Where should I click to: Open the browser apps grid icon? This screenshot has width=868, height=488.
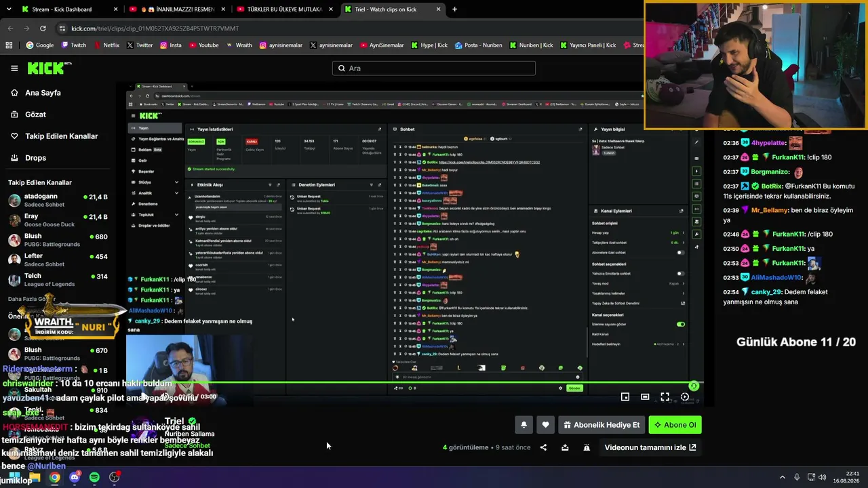coord(9,45)
